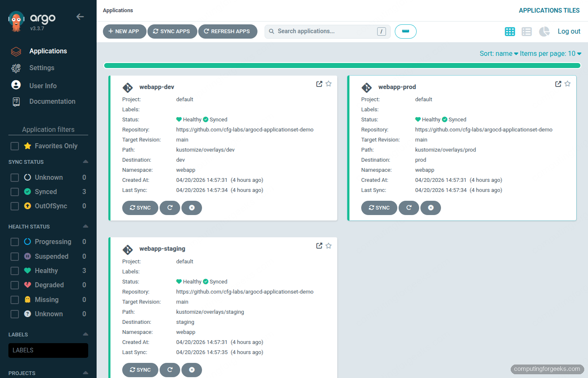The width and height of the screenshot is (588, 378).
Task: Open the tiles grid view icon
Action: pyautogui.click(x=509, y=31)
